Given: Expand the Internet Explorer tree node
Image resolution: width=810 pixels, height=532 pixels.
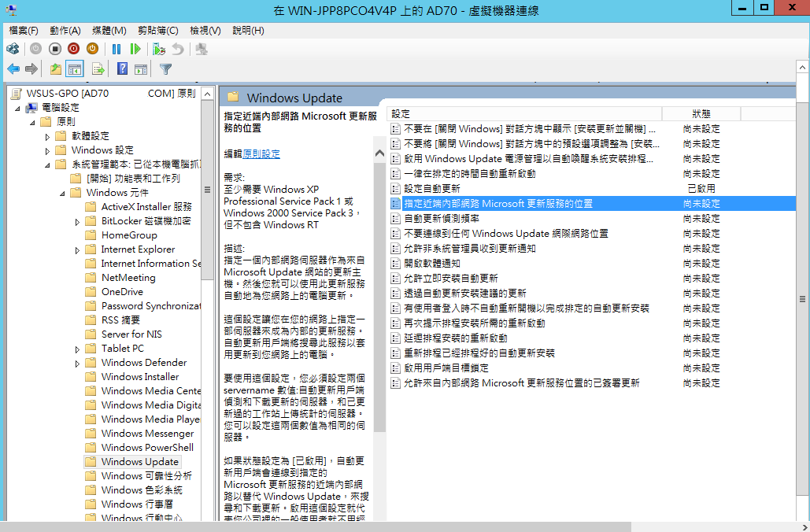Looking at the screenshot, I should coord(77,250).
